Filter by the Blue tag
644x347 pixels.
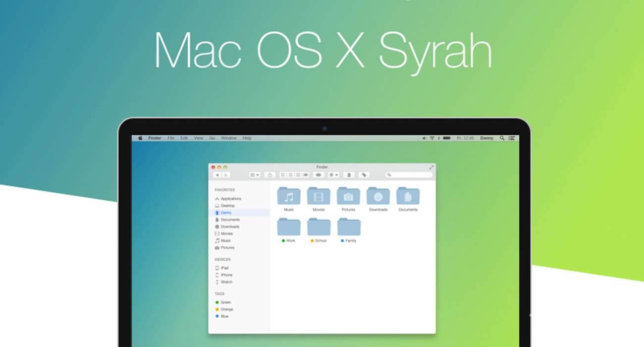click(x=222, y=316)
